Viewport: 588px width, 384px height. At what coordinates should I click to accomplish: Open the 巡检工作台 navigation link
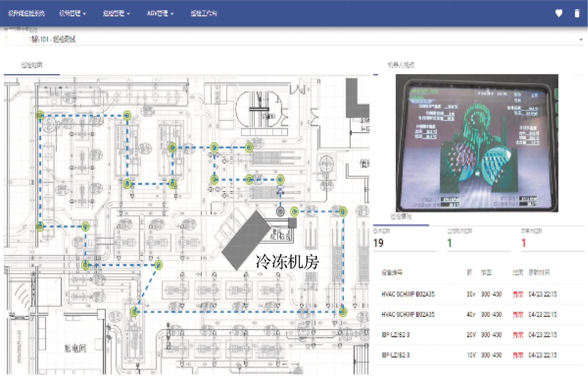click(204, 14)
